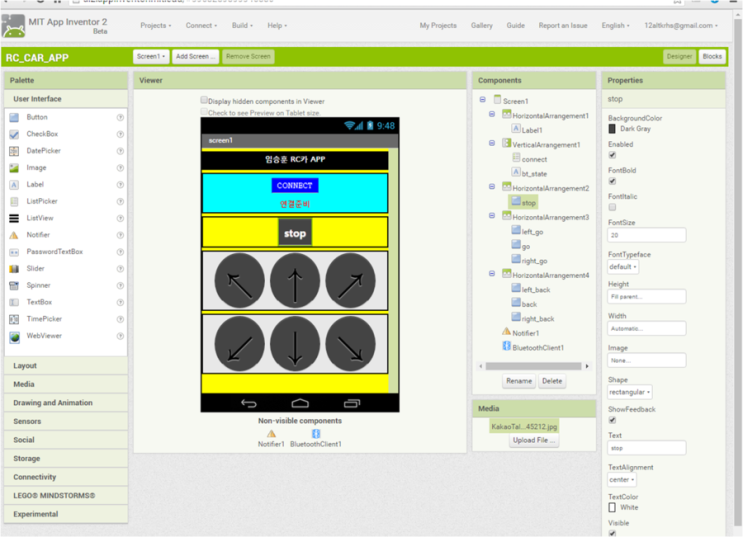Click the FontSize input field

coord(646,235)
